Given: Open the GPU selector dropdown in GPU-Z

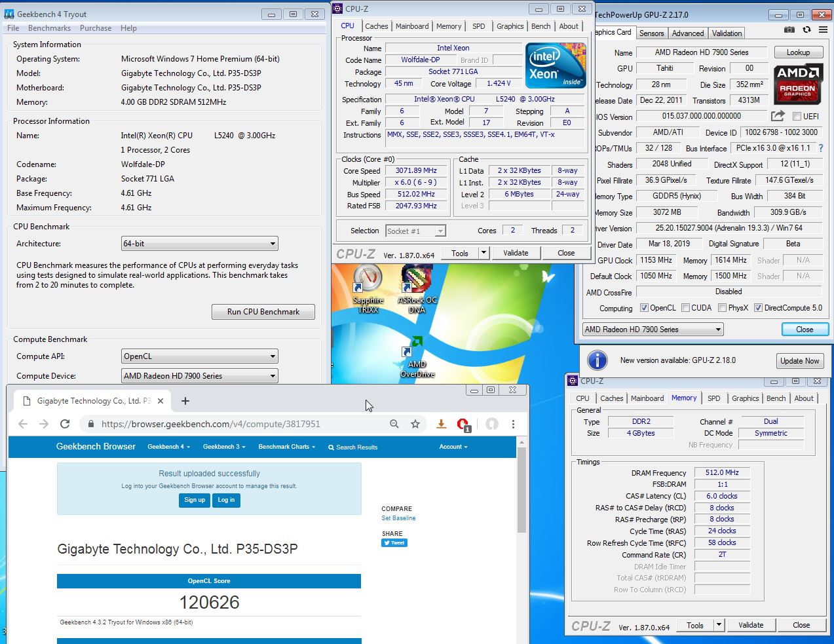Looking at the screenshot, I should [653, 330].
